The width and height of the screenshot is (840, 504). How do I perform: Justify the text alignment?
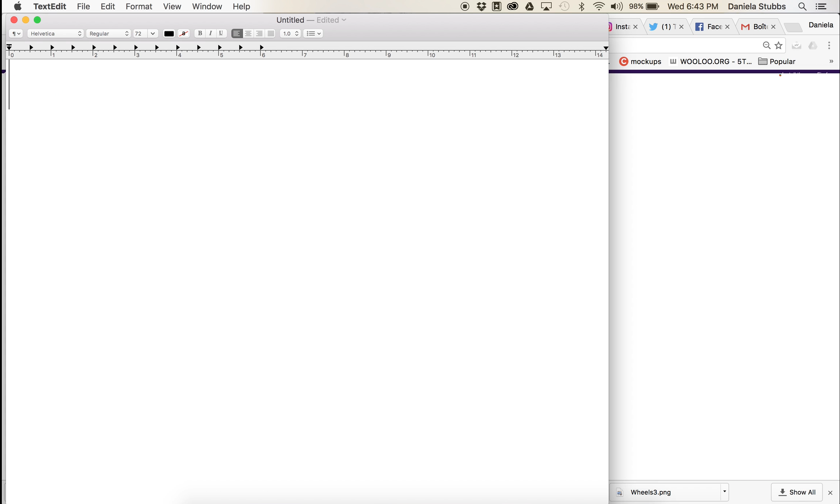[x=271, y=33]
